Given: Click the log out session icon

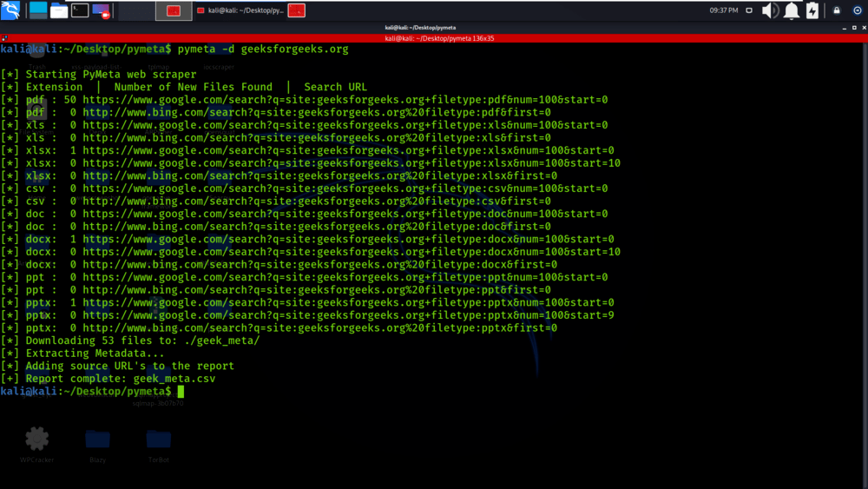Looking at the screenshot, I should 858,10.
